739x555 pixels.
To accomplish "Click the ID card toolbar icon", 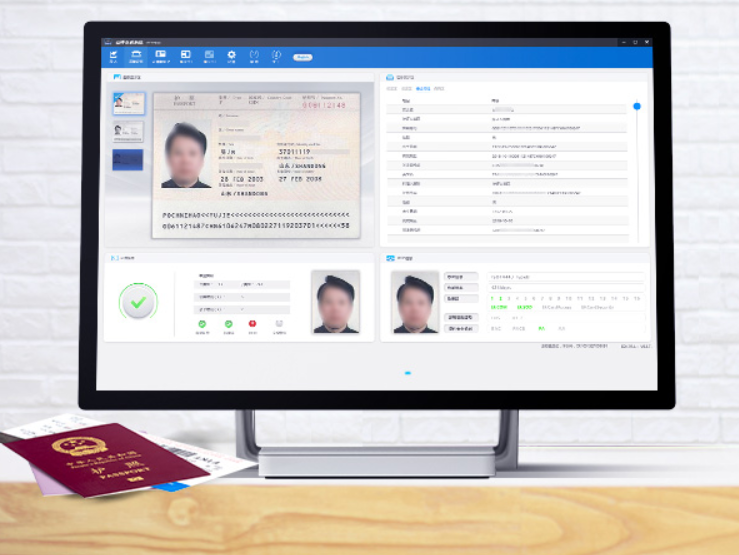I will (161, 56).
